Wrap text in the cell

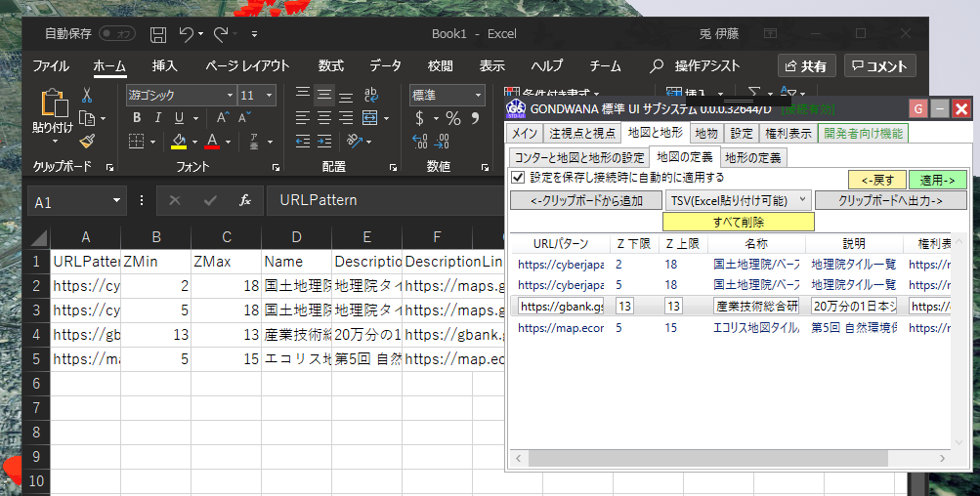point(370,95)
